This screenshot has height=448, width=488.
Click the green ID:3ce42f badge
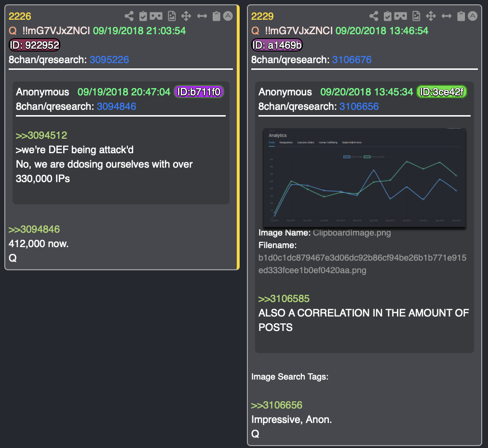point(442,92)
